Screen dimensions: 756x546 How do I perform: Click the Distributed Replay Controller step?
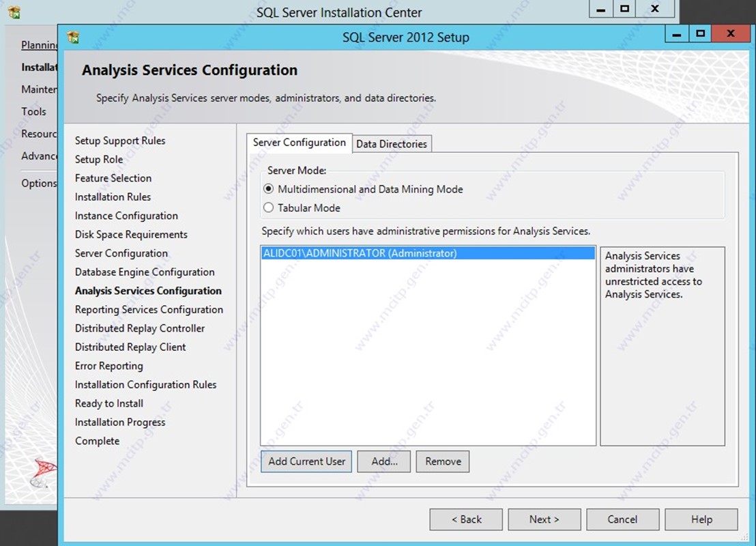(140, 328)
